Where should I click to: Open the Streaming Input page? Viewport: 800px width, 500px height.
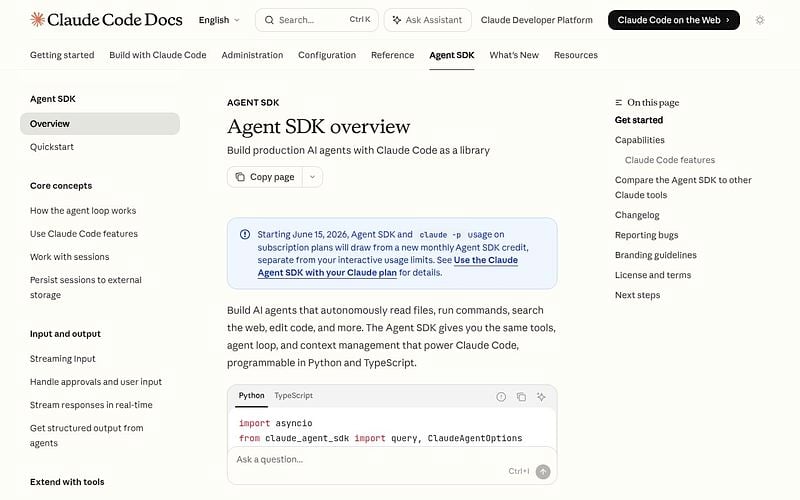(x=63, y=359)
